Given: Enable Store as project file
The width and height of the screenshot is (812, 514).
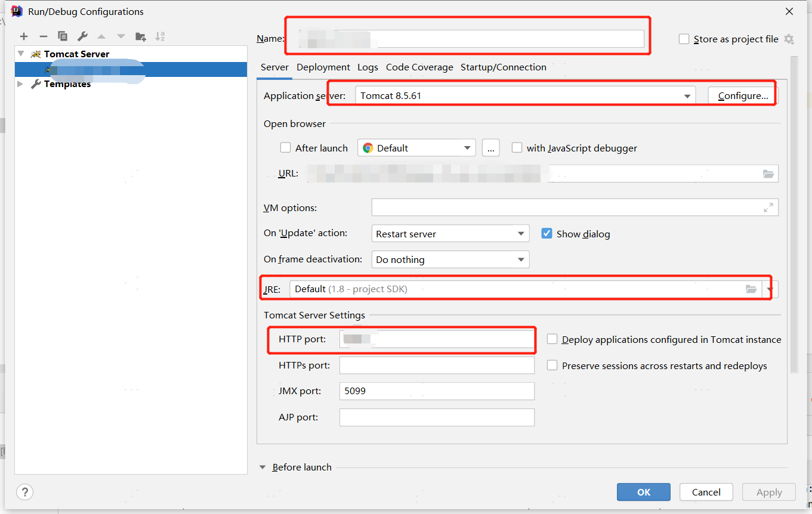Looking at the screenshot, I should [x=684, y=39].
